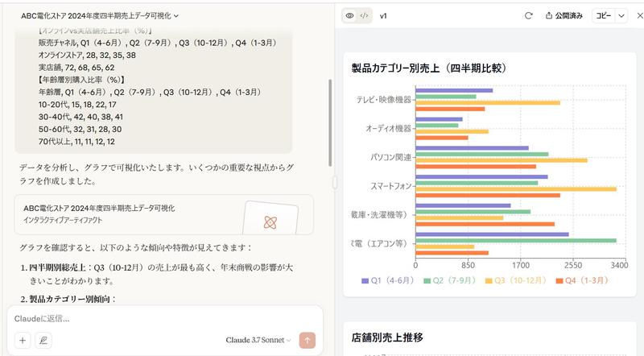
Task: Click the panel divider handle
Action: 335,183
